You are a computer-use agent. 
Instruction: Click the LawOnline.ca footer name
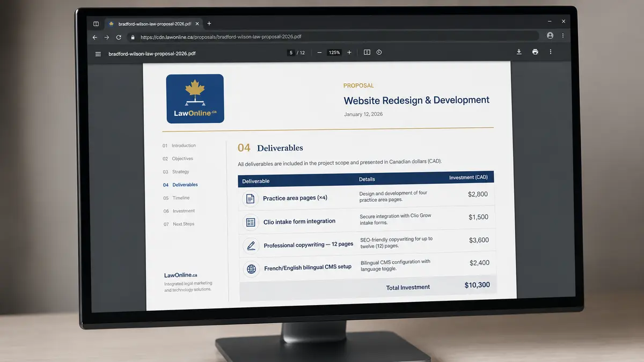point(181,275)
